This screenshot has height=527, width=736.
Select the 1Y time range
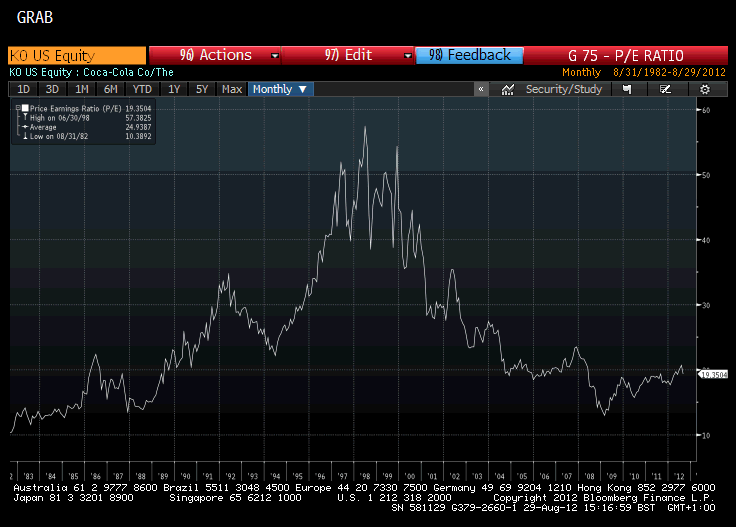click(174, 89)
